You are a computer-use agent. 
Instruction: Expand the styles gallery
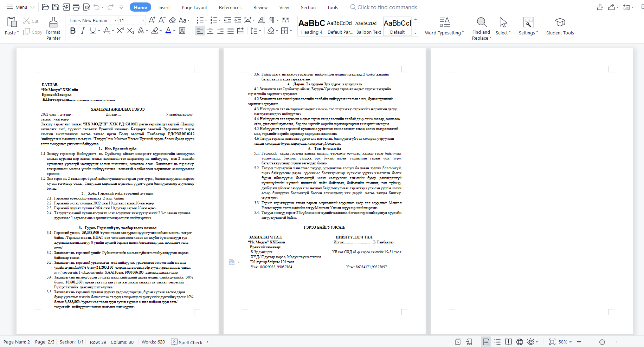tap(416, 33)
